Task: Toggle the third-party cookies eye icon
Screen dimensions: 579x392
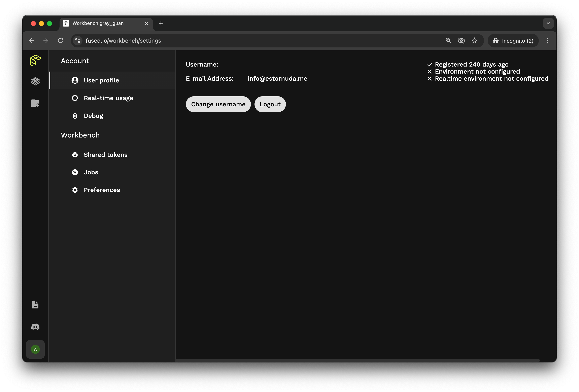Action: (461, 41)
